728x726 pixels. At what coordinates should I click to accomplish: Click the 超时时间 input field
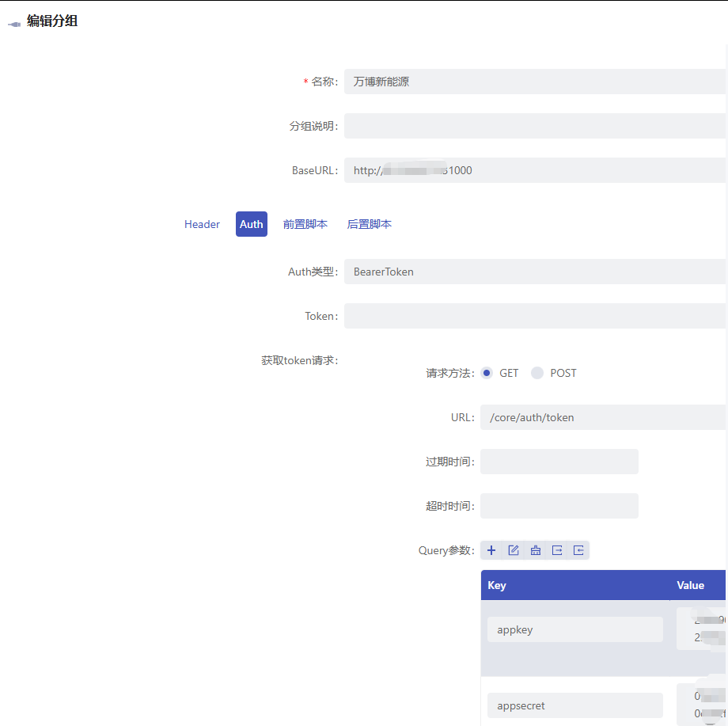[559, 506]
